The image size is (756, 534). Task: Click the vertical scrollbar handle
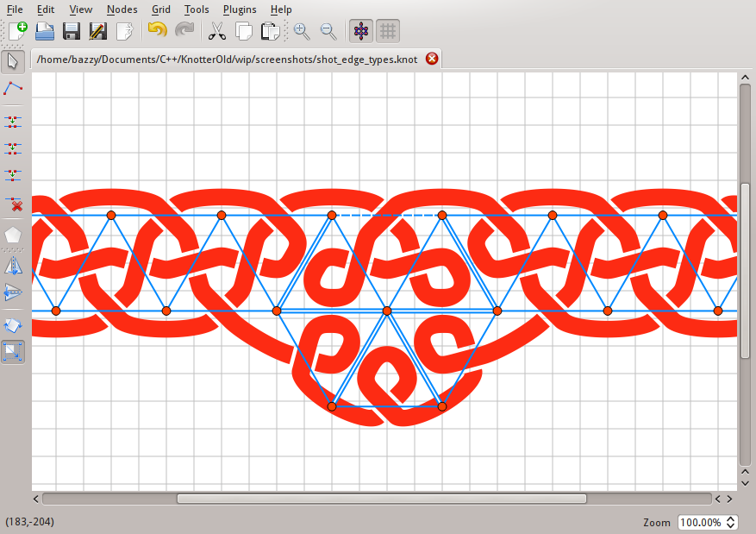tap(746, 271)
